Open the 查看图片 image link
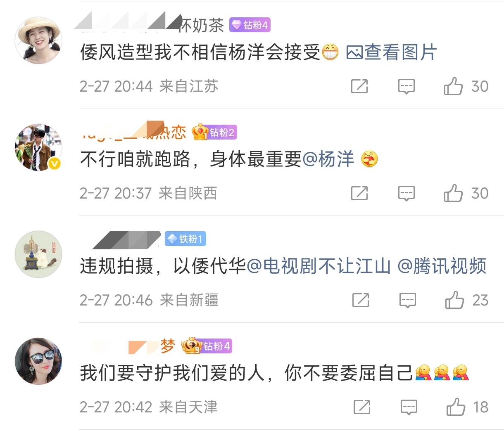This screenshot has height=431, width=504. (391, 52)
